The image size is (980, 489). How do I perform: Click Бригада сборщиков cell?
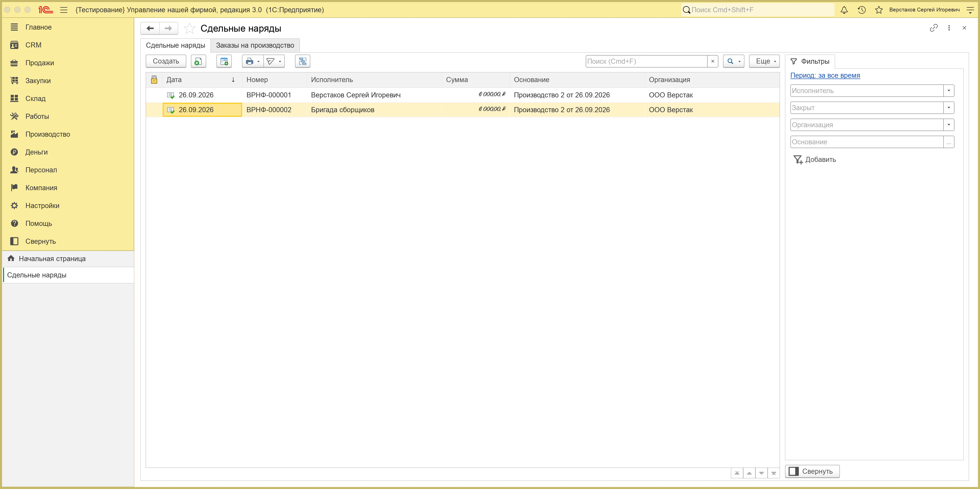point(374,110)
